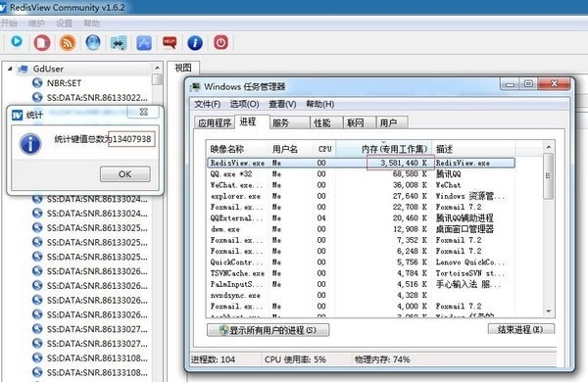Click the blue chart toolbar icon
This screenshot has height=382, width=588.
click(144, 43)
